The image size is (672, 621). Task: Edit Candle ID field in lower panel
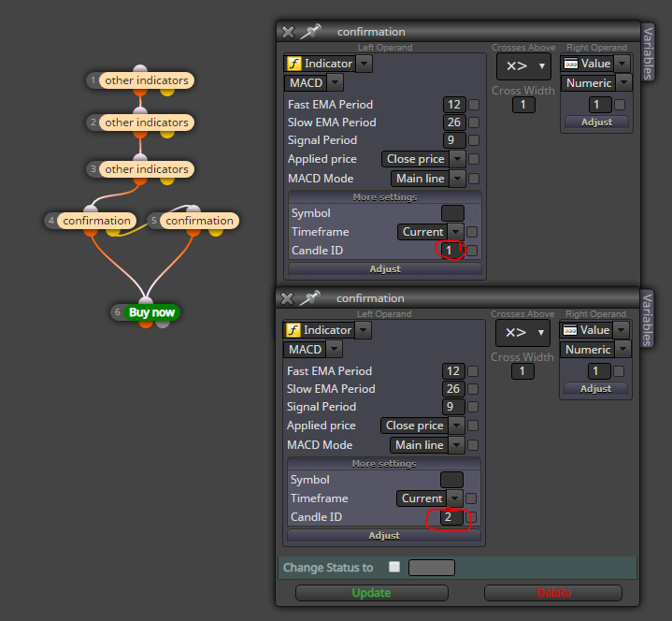(x=451, y=517)
